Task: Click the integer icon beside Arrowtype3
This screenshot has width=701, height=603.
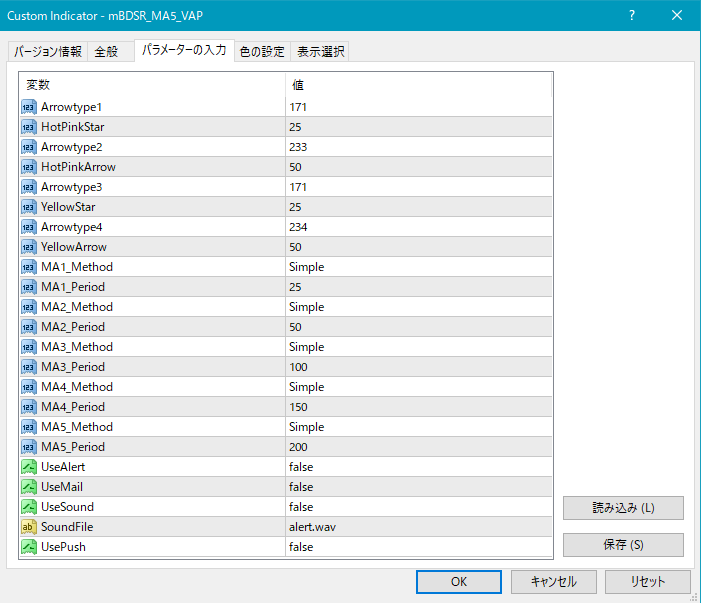Action: pos(29,187)
